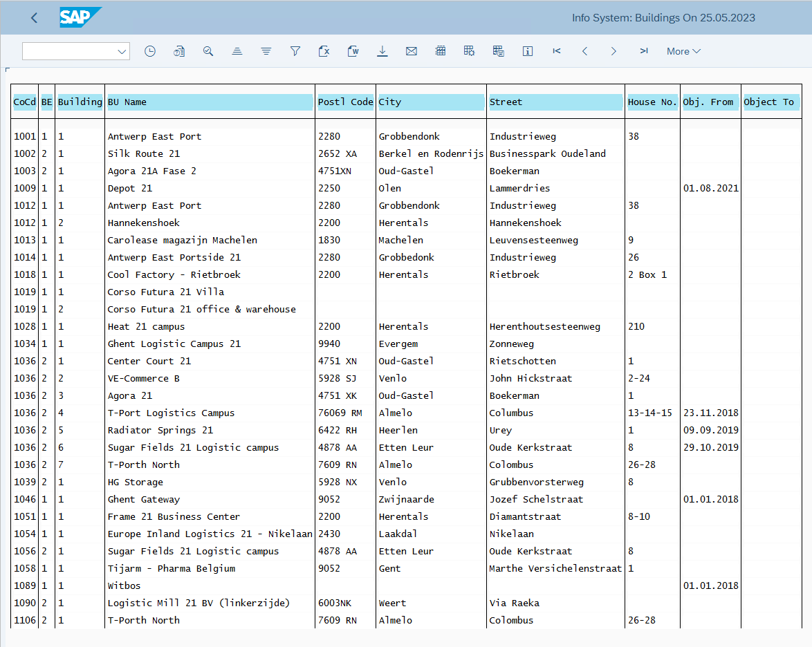Select the Postl Code column header
Screen dimensions: 812x647
coord(345,102)
